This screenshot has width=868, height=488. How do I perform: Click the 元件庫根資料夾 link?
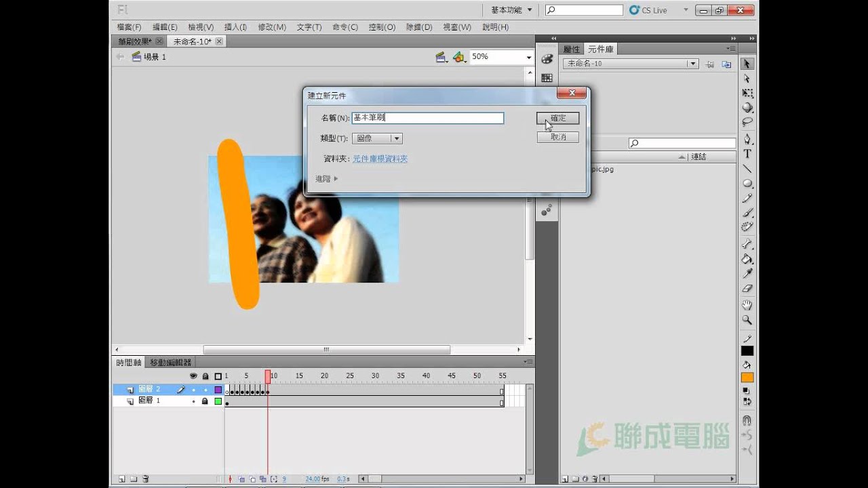pyautogui.click(x=380, y=159)
